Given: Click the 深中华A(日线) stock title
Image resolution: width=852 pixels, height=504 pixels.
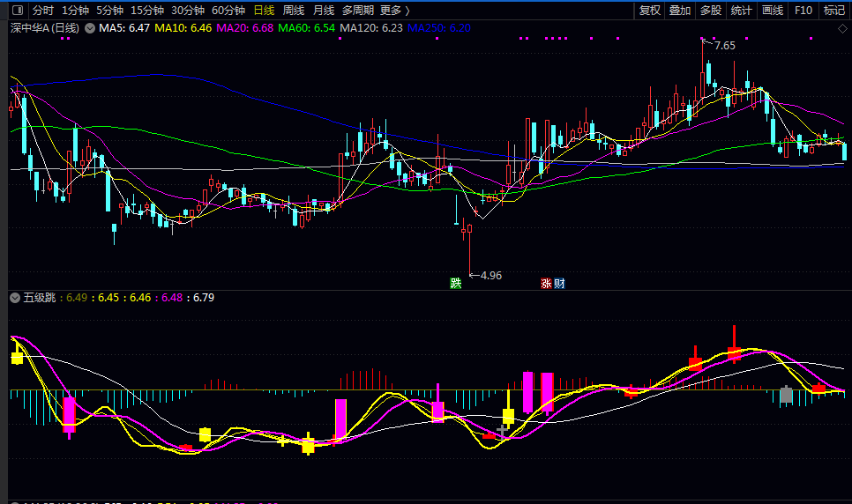Looking at the screenshot, I should coord(45,28).
